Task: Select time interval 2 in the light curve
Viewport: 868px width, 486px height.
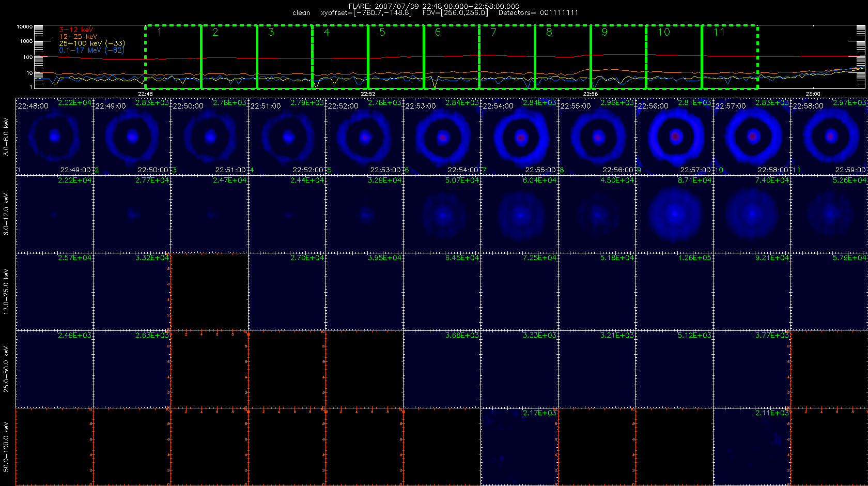Action: point(229,57)
